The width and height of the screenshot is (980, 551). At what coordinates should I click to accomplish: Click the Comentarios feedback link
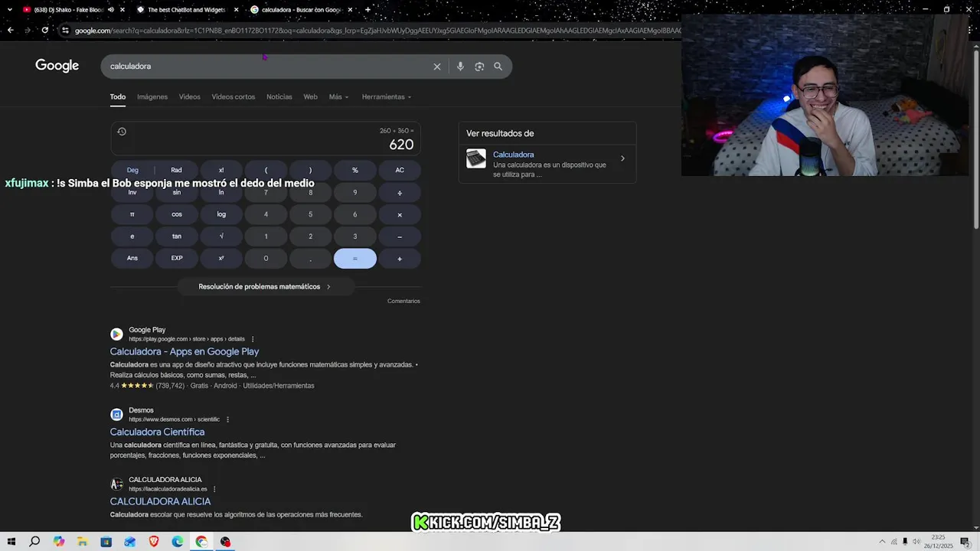click(x=403, y=301)
